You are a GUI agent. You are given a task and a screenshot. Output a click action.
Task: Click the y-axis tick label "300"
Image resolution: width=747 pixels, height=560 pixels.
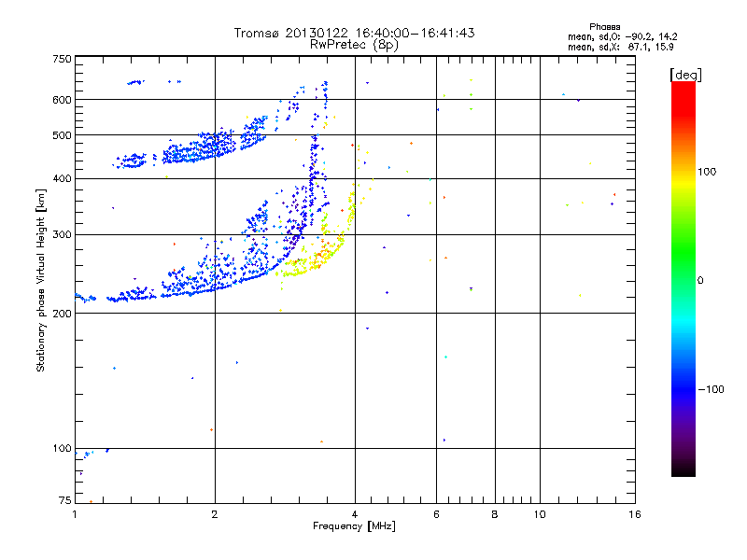click(x=62, y=234)
